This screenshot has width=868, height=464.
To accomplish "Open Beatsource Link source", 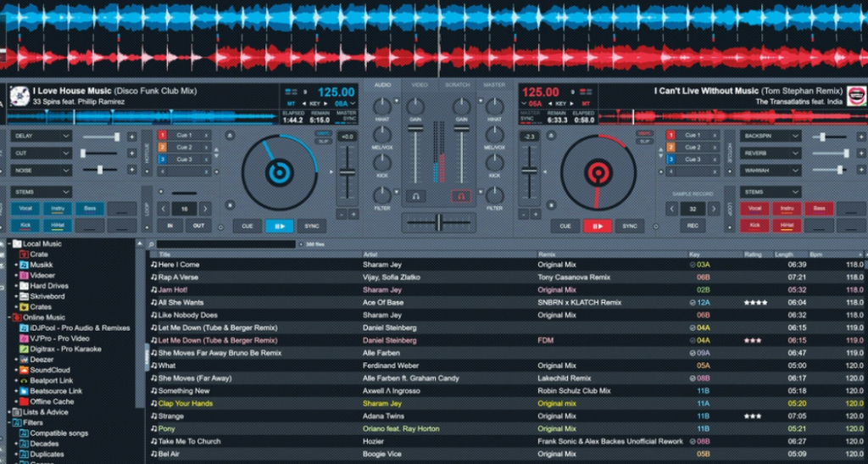I will [x=56, y=391].
